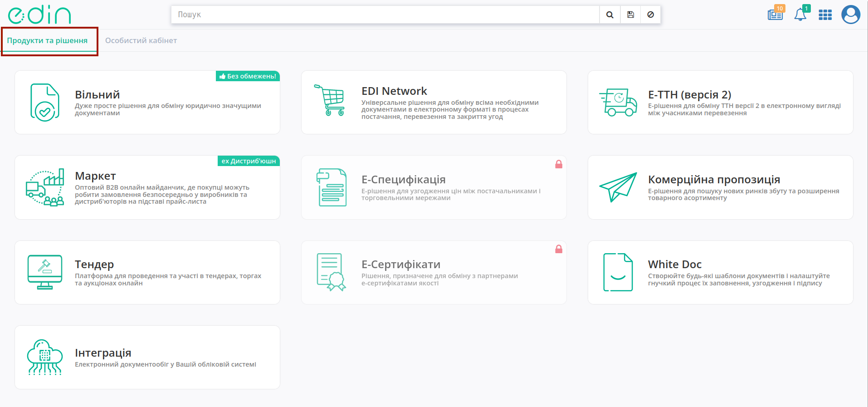Click the Е-ТТН delivery truck icon
The image size is (868, 407).
pyautogui.click(x=618, y=103)
